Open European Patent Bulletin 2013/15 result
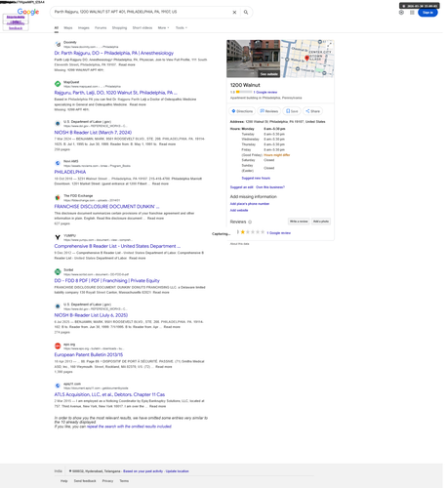Image resolution: width=448 pixels, height=488 pixels. tap(89, 355)
